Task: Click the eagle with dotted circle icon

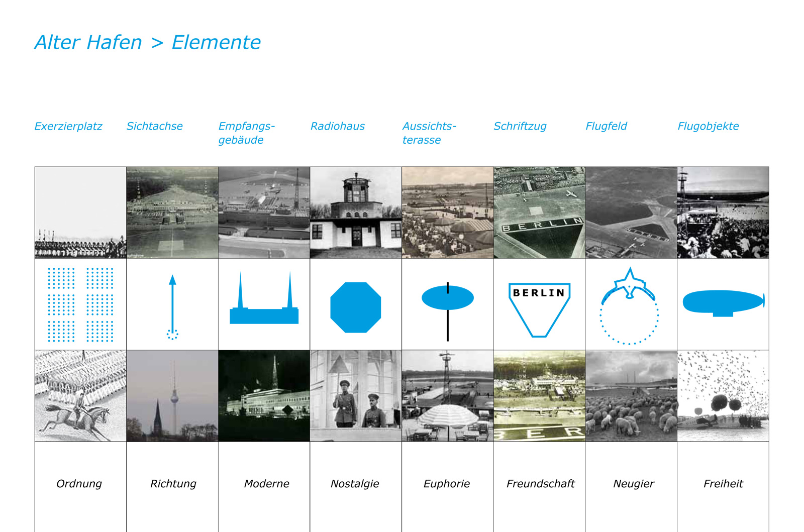Action: 629,306
